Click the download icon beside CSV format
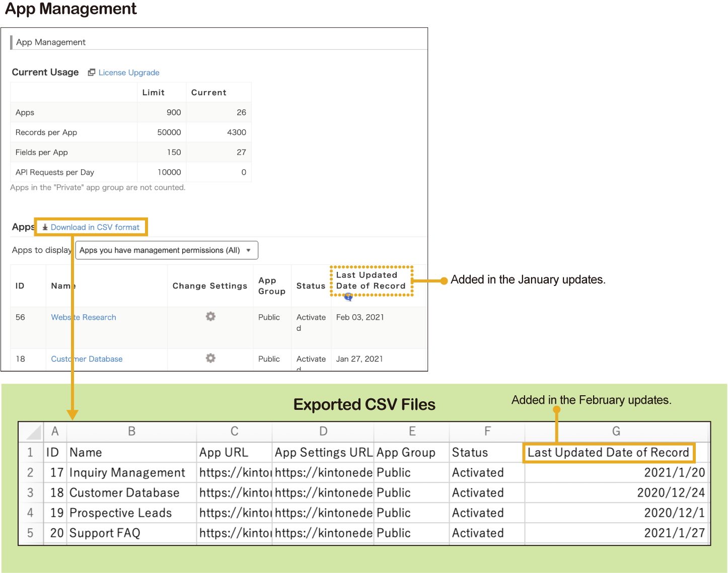Screen dimensions: 728x573 (45, 227)
